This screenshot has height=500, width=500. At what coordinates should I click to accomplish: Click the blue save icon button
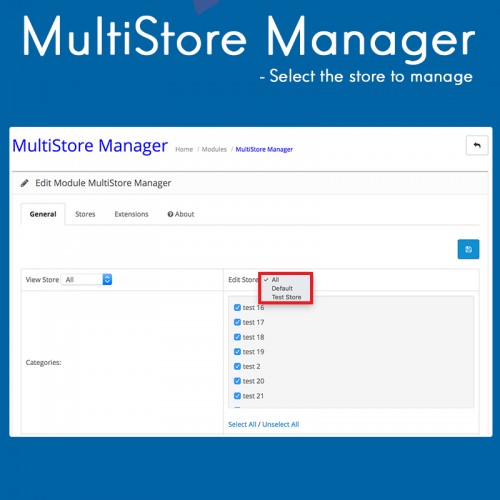click(x=468, y=249)
